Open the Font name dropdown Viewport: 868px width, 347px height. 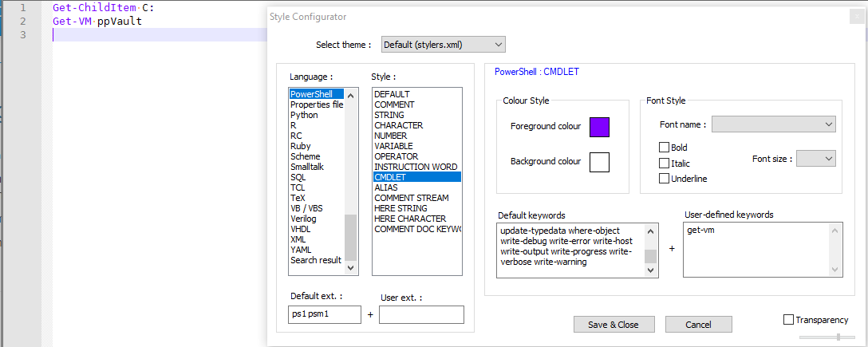click(x=773, y=124)
